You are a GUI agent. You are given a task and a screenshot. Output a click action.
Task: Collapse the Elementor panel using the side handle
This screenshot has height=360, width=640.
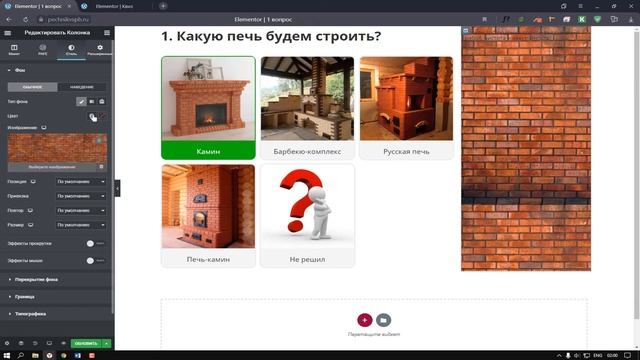117,188
